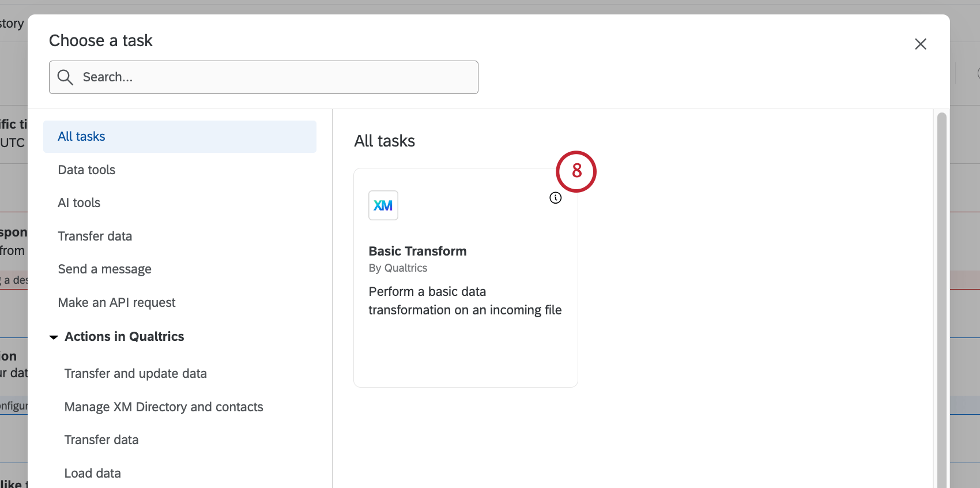Screen dimensions: 980x488
Task: Open Transfer and update data subcategory
Action: click(135, 373)
